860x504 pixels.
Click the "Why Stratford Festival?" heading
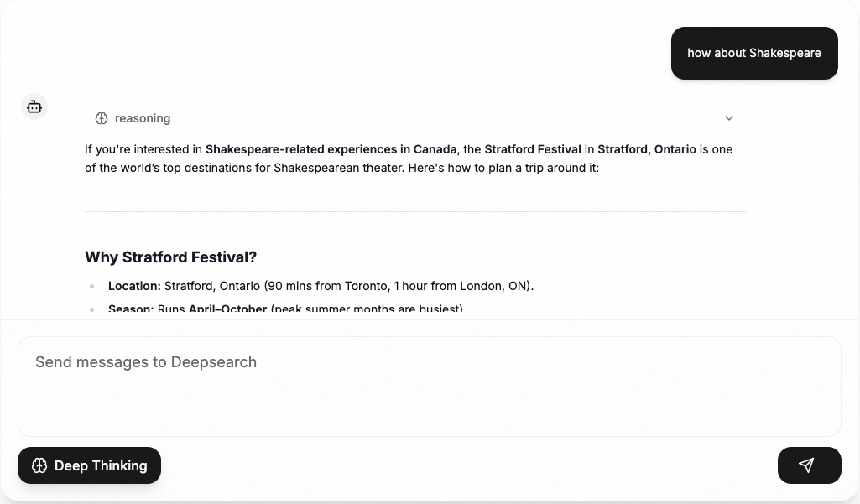(x=170, y=257)
